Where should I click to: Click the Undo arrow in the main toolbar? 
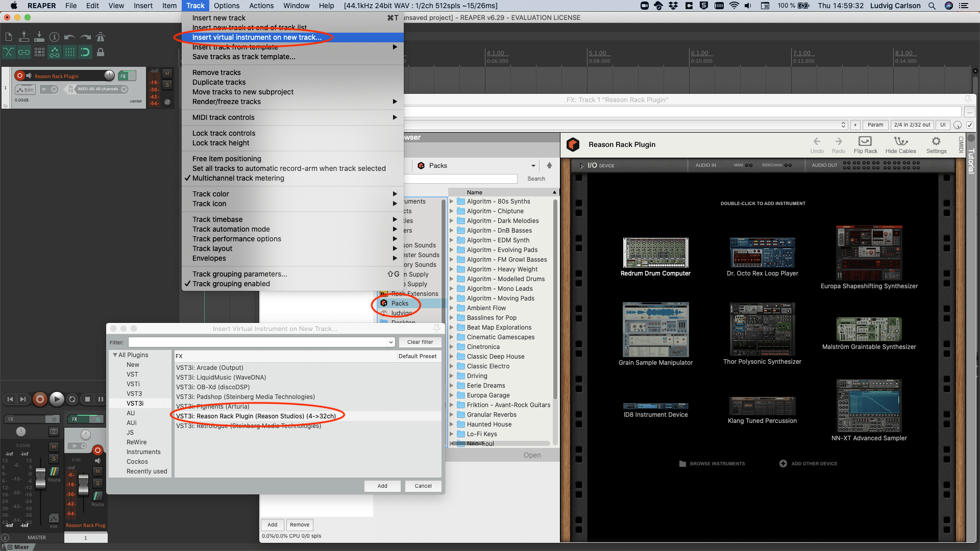click(x=70, y=37)
